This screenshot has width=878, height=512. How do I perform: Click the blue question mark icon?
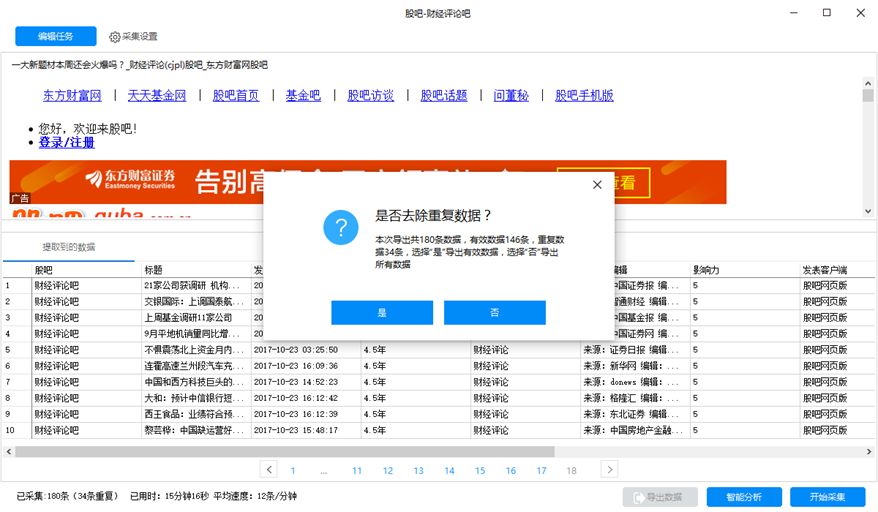point(340,227)
